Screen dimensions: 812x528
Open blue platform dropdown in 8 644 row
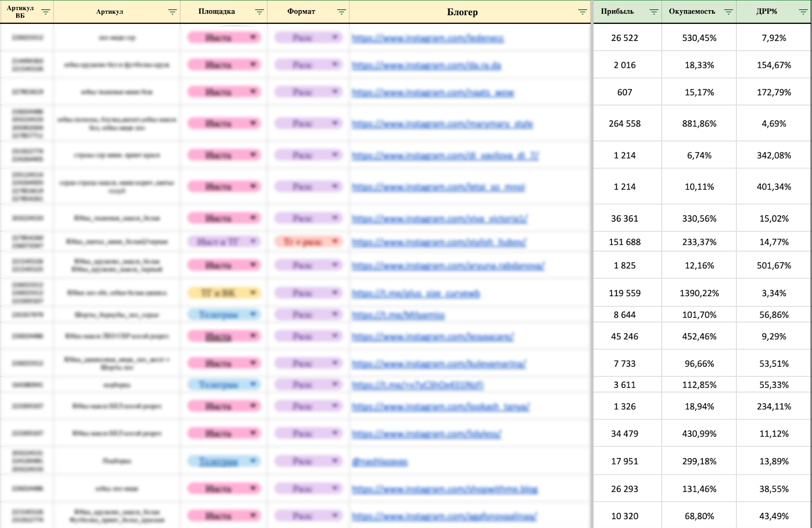pyautogui.click(x=253, y=314)
